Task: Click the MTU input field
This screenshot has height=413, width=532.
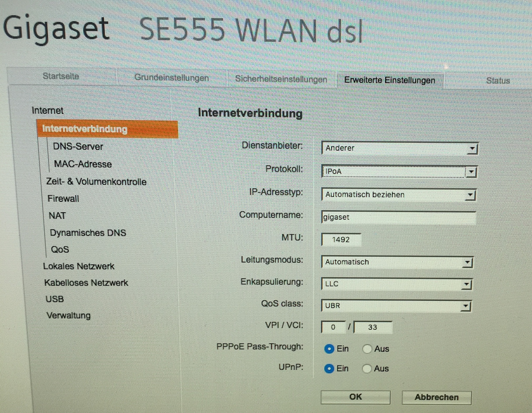Action: pos(341,239)
